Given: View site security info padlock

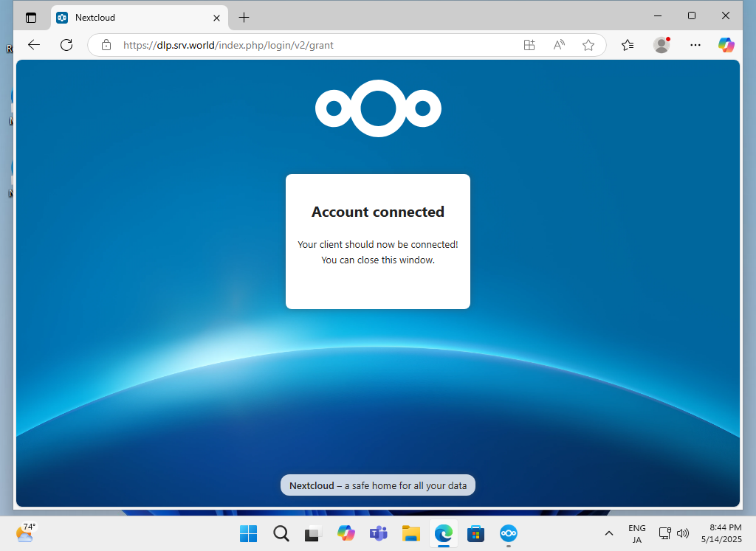Looking at the screenshot, I should pyautogui.click(x=106, y=45).
